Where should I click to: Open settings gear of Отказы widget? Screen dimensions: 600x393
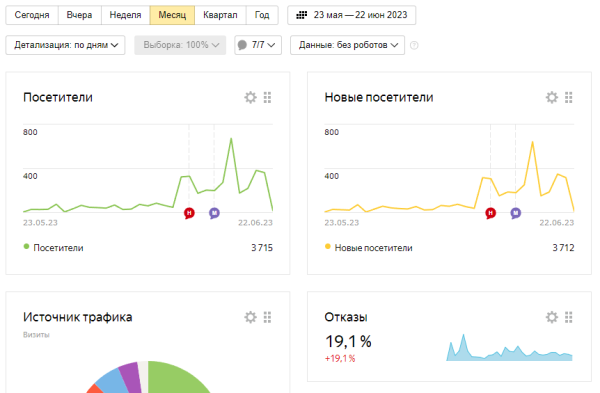552,317
